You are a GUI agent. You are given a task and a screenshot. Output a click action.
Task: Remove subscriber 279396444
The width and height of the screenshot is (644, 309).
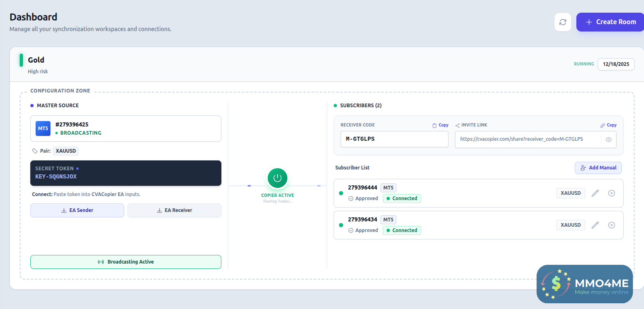pos(611,193)
